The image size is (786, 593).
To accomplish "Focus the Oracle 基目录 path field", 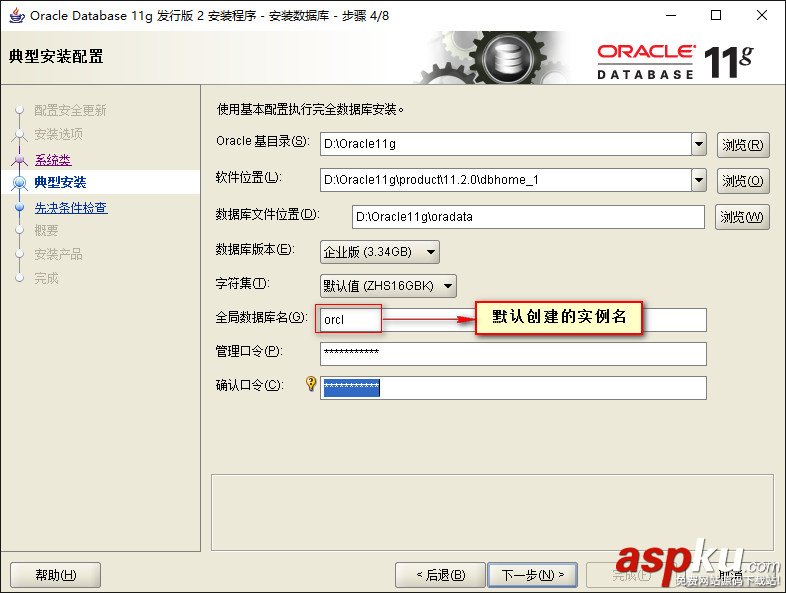I will click(505, 144).
